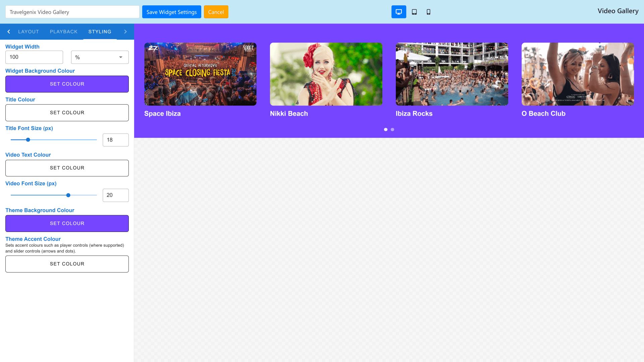Screen dimensions: 644x362
Task: Set the Theme Accent Colour
Action: coord(67,264)
